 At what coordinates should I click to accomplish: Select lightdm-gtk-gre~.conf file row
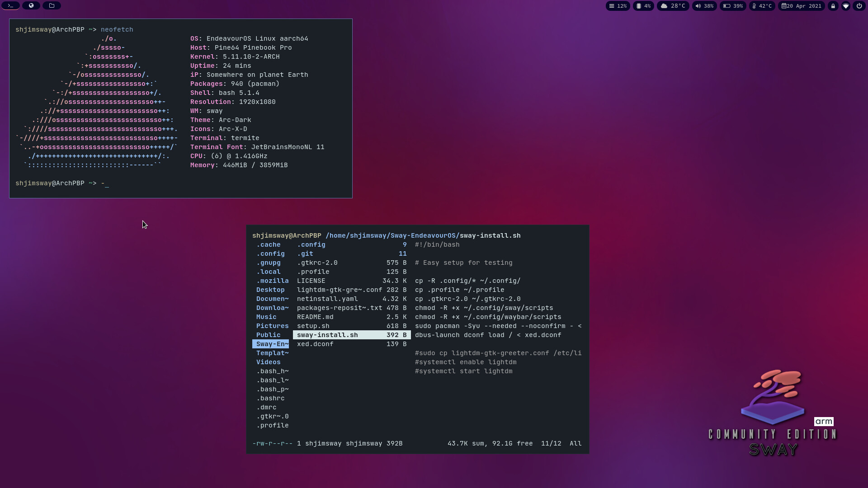point(352,290)
